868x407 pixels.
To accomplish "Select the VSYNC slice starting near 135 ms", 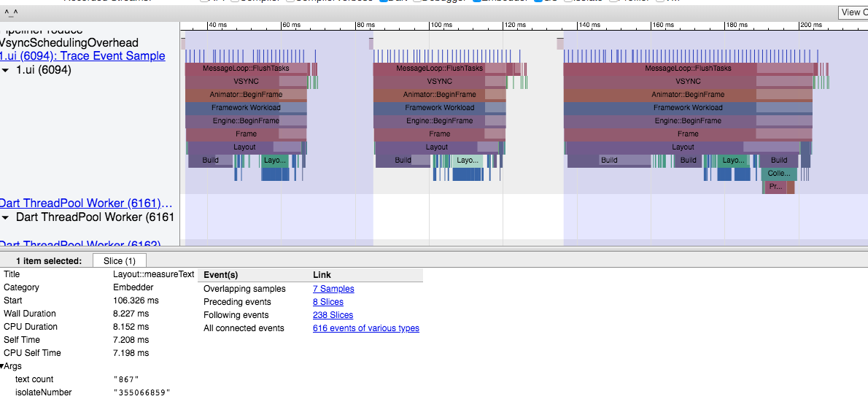I will click(x=688, y=82).
